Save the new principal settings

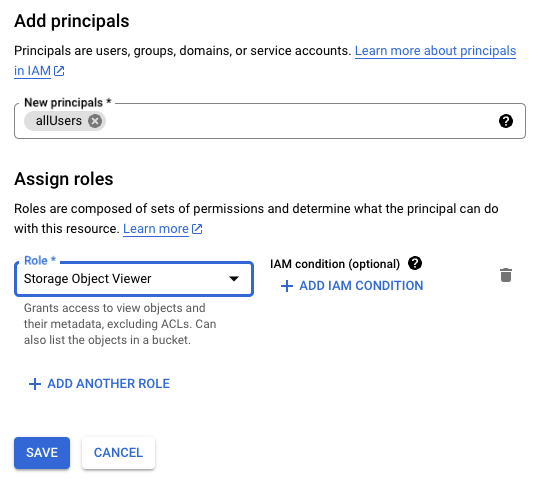pos(42,453)
